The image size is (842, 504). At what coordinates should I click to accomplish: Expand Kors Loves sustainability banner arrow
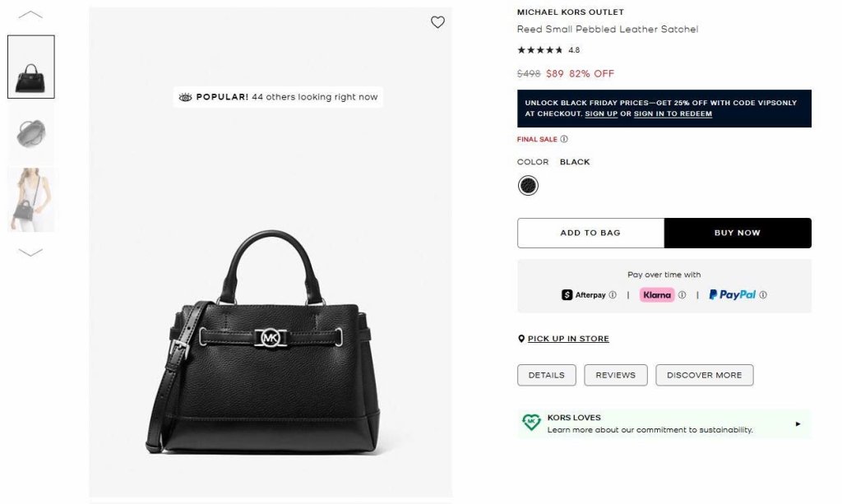798,423
